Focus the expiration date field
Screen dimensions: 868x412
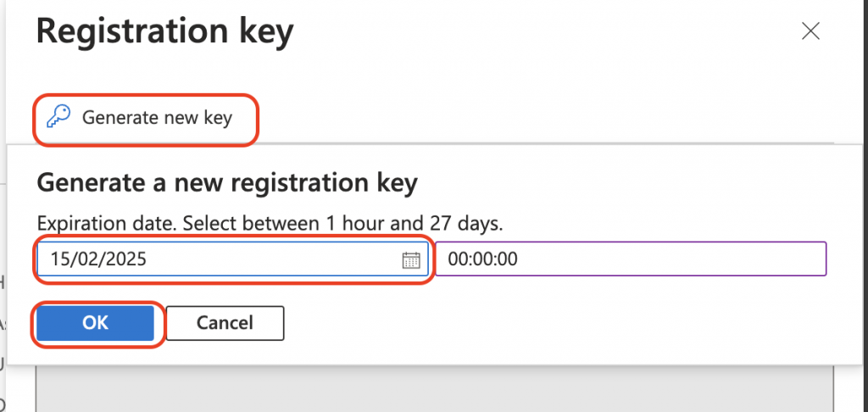(232, 259)
